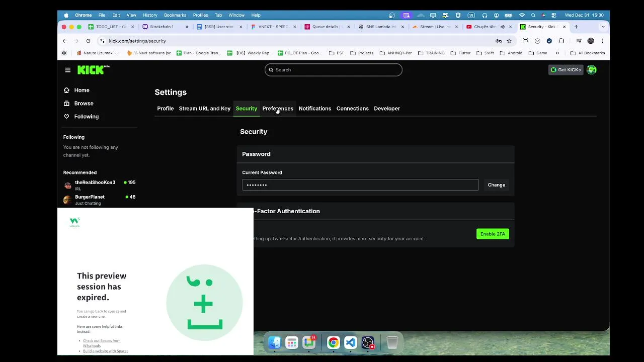644x362 pixels.
Task: Mute the Chuyên tâm tab speaker icon
Action: tap(502, 27)
